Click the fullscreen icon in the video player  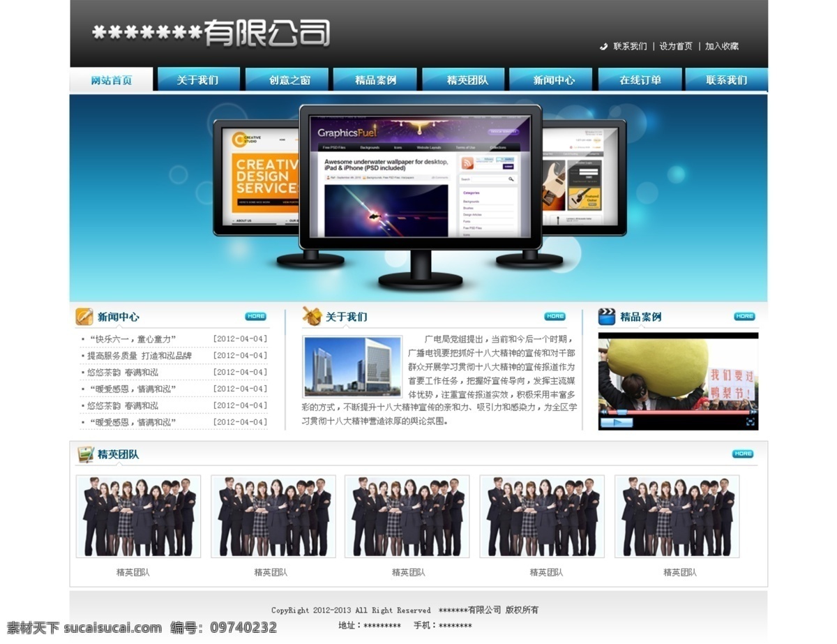(751, 422)
